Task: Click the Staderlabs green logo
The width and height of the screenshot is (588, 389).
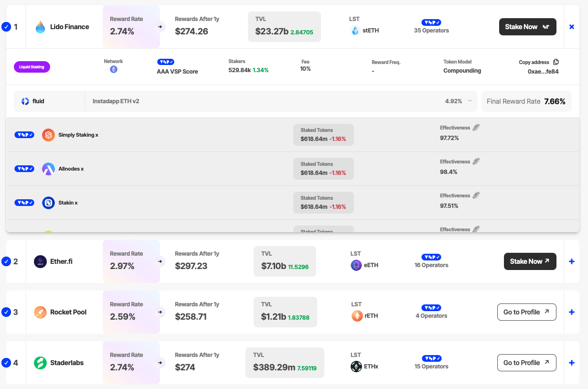Action: tap(41, 363)
